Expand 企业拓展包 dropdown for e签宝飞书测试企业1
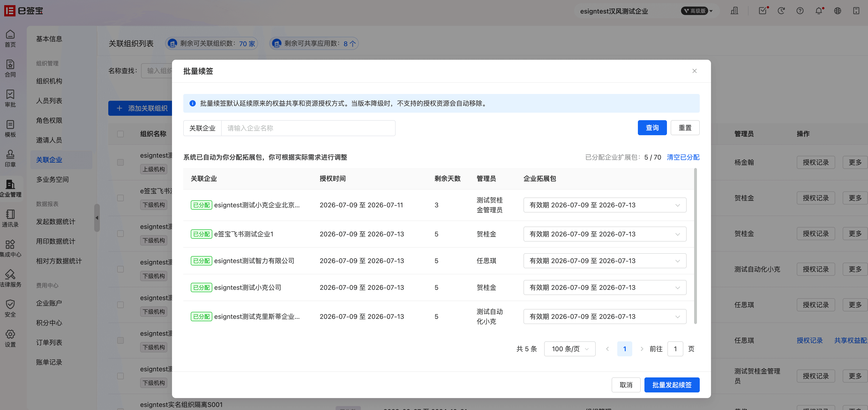Viewport: 868px width, 410px height. 605,234
